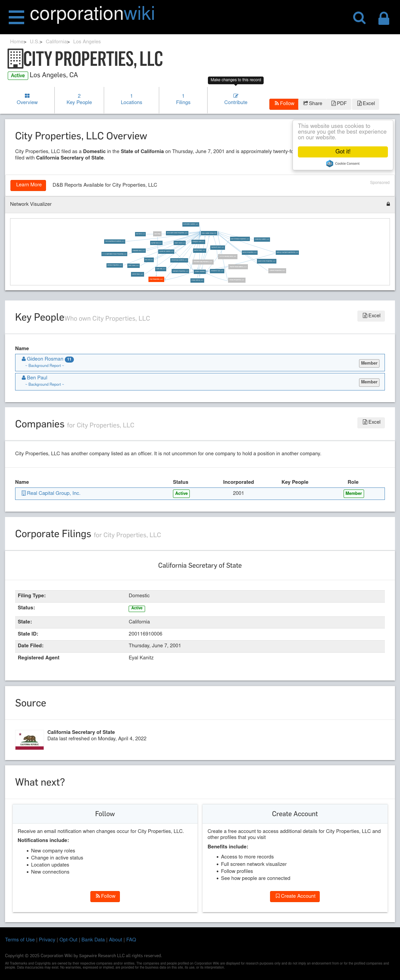Click the State ID value 200116910006

coord(145,634)
